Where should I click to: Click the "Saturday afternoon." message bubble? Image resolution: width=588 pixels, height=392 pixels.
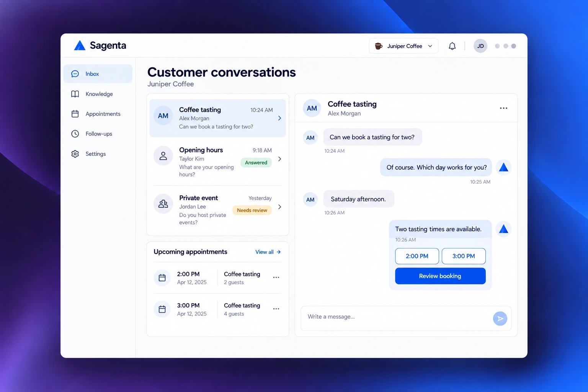point(358,199)
